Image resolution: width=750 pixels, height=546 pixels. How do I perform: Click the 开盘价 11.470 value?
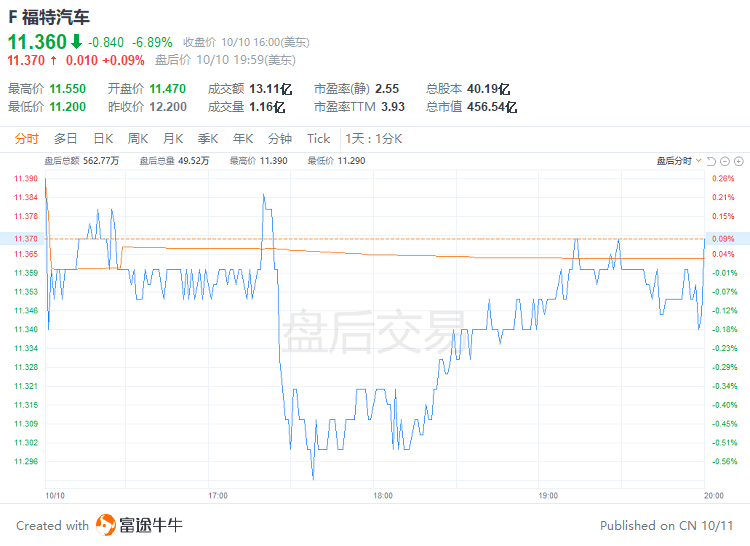click(167, 89)
